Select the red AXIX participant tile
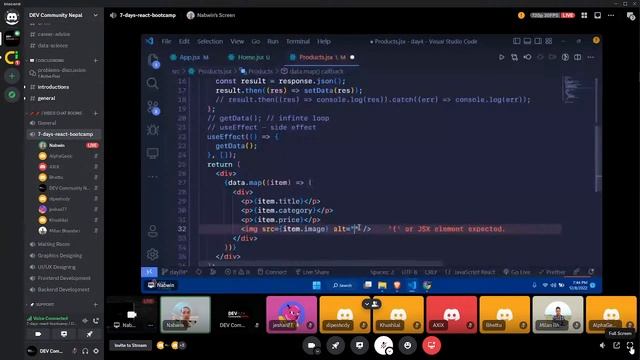Viewport: 640px width, 360px height. (x=451, y=314)
